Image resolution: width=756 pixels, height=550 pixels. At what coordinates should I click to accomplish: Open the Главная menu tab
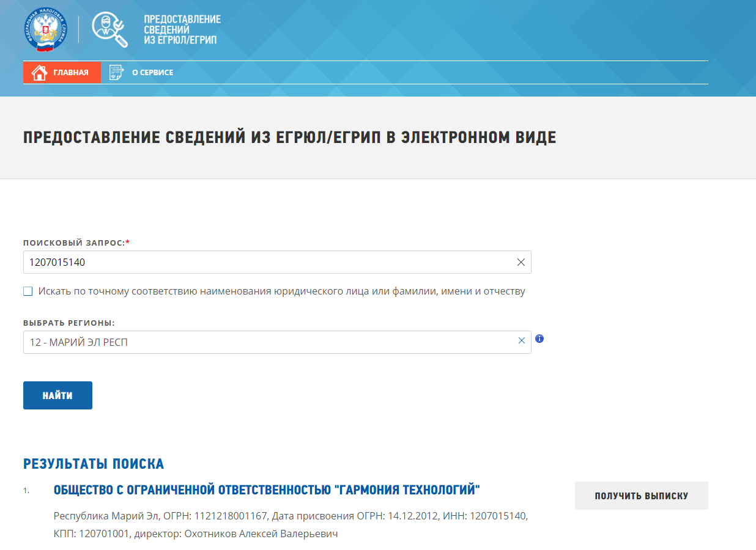click(x=62, y=73)
